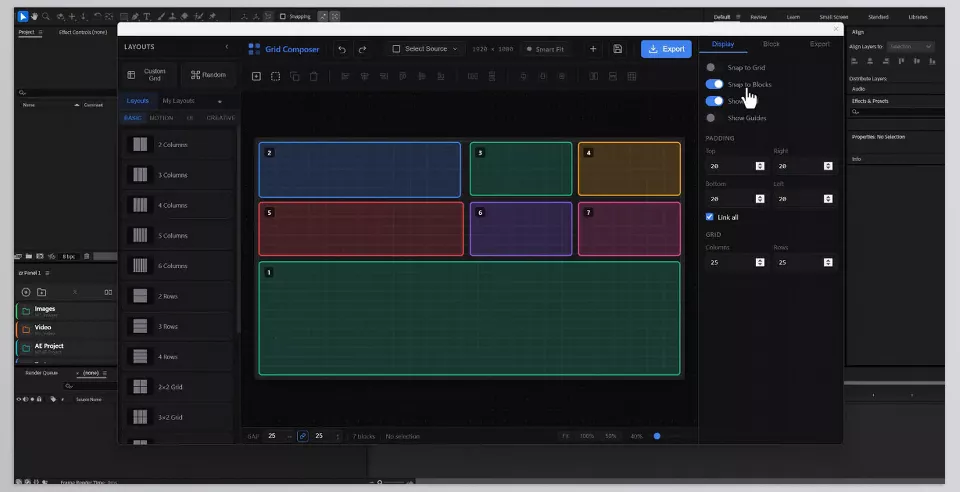Click the align left icon in block toolbar
960x492 pixels.
coord(345,76)
